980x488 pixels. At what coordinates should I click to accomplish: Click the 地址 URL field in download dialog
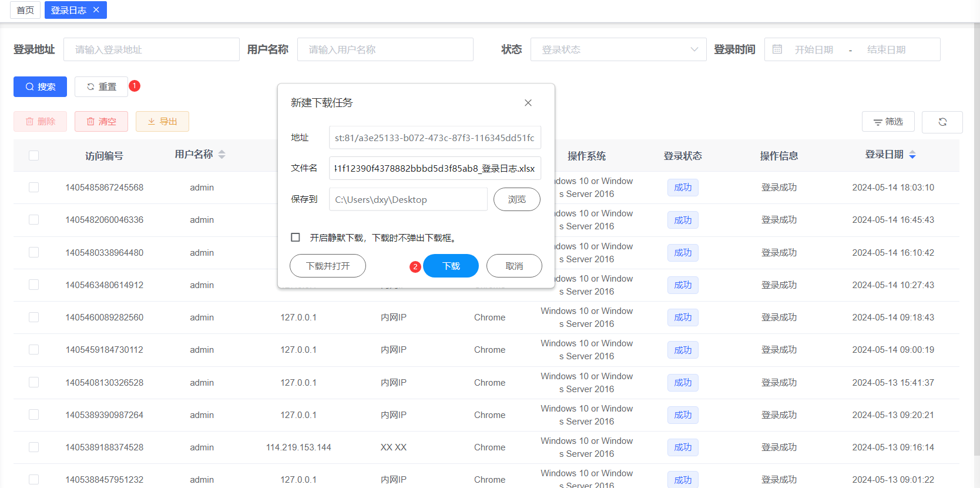click(435, 138)
